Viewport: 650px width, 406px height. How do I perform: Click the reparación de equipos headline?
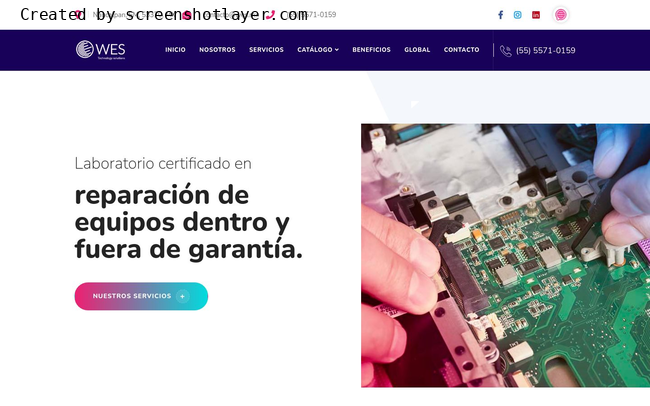(189, 222)
